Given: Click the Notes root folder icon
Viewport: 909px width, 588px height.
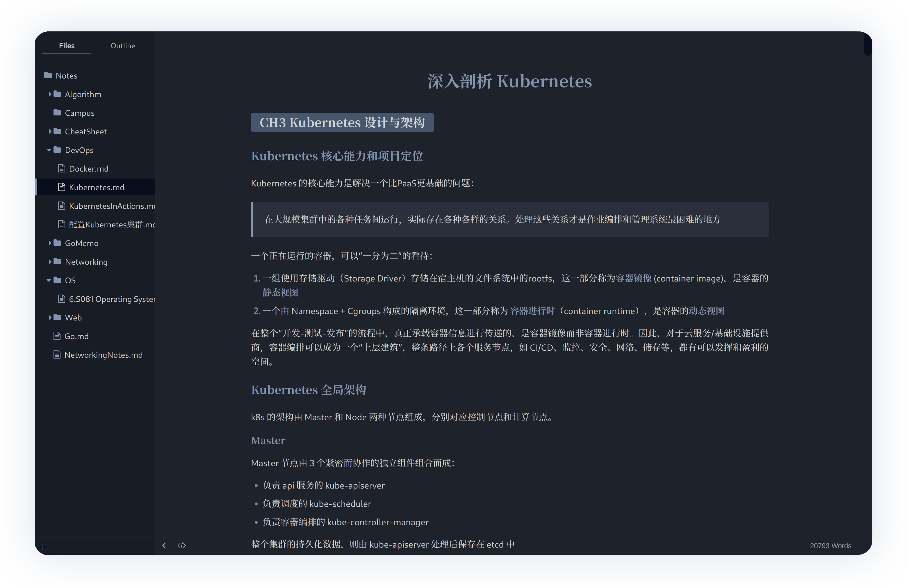Looking at the screenshot, I should (x=48, y=75).
